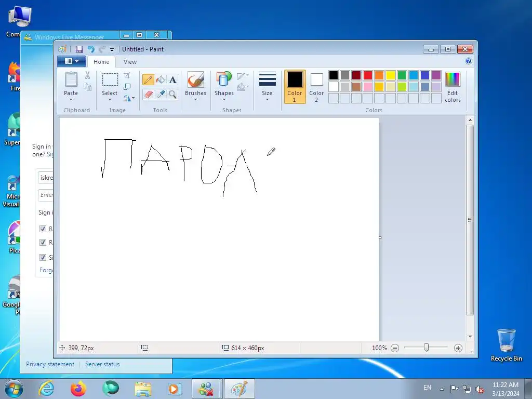Click the vertical scrollbar up arrow

(x=470, y=120)
